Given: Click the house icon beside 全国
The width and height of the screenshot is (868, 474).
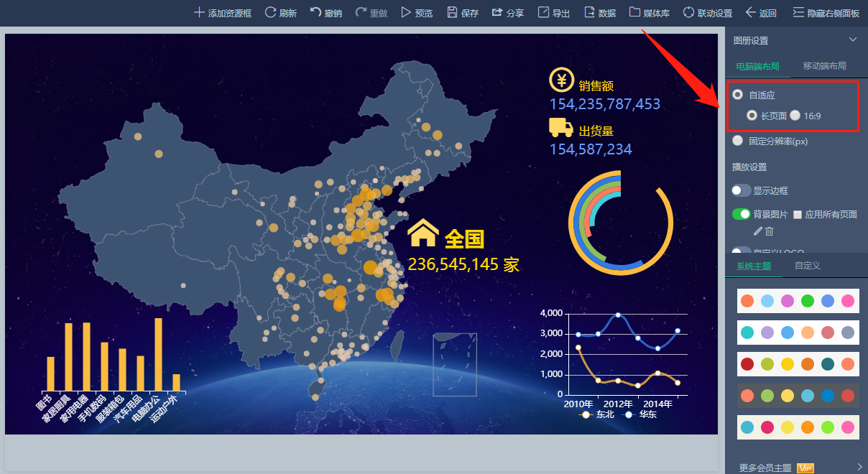Looking at the screenshot, I should tap(423, 233).
